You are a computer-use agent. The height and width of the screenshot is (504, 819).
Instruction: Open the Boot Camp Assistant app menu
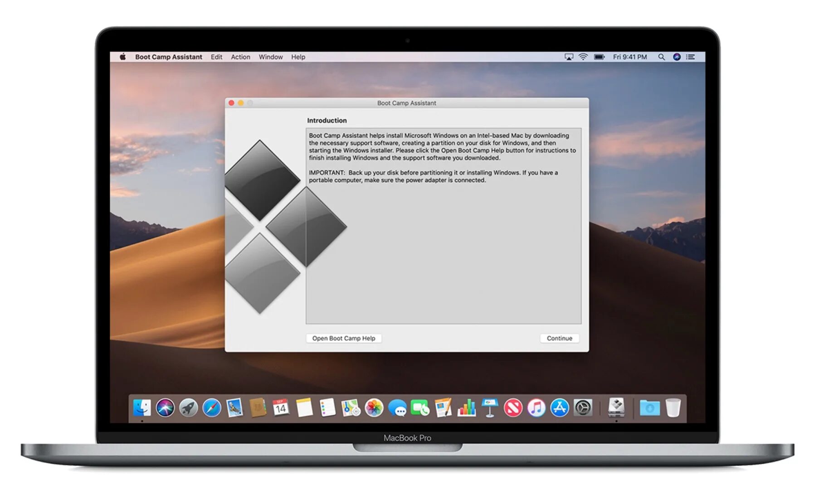point(169,57)
